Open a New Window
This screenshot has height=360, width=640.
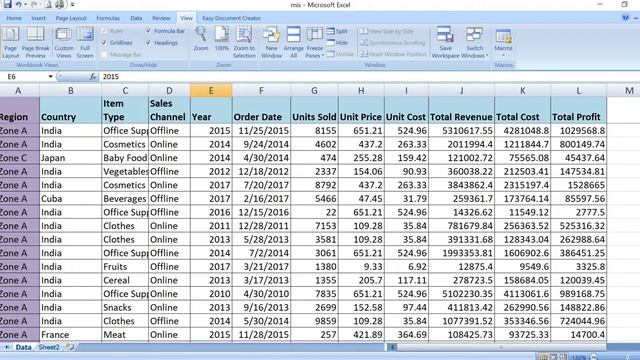pos(271,42)
